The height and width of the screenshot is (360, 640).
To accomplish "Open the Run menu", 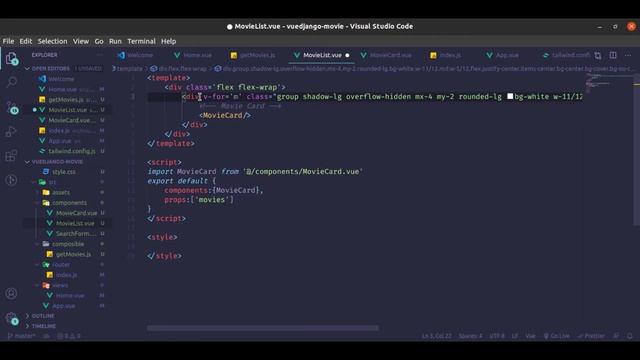I will click(115, 41).
